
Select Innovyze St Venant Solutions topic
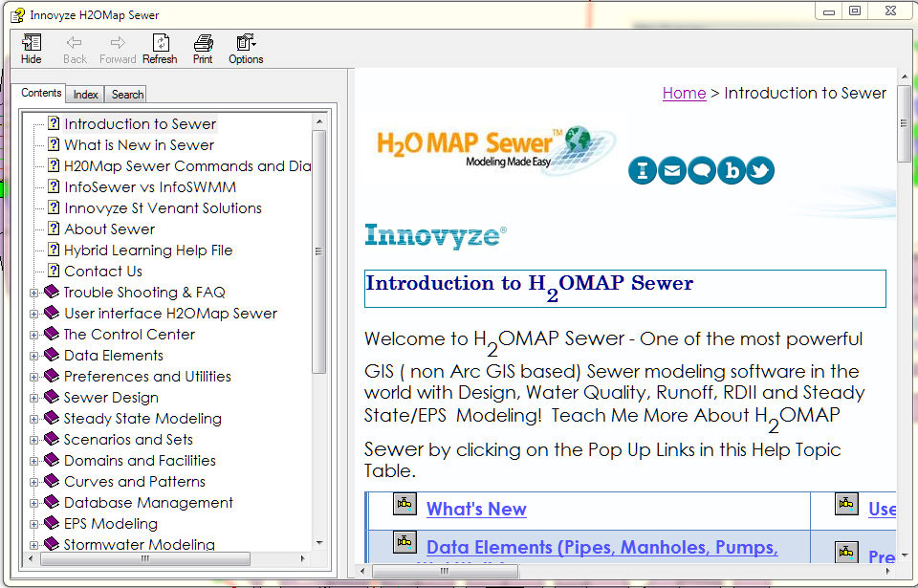[x=163, y=208]
